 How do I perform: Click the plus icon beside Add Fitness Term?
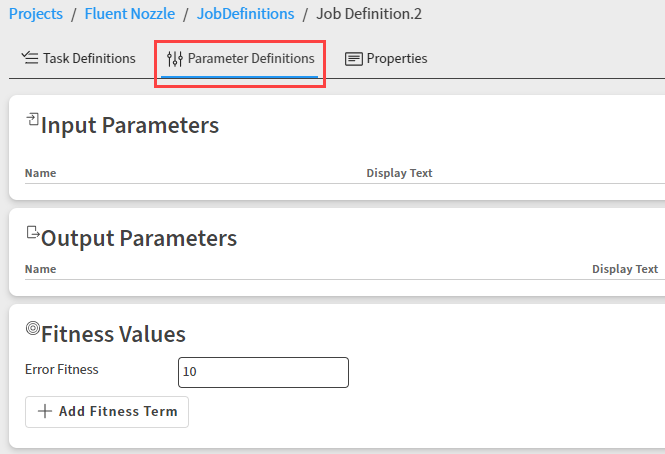(x=44, y=411)
